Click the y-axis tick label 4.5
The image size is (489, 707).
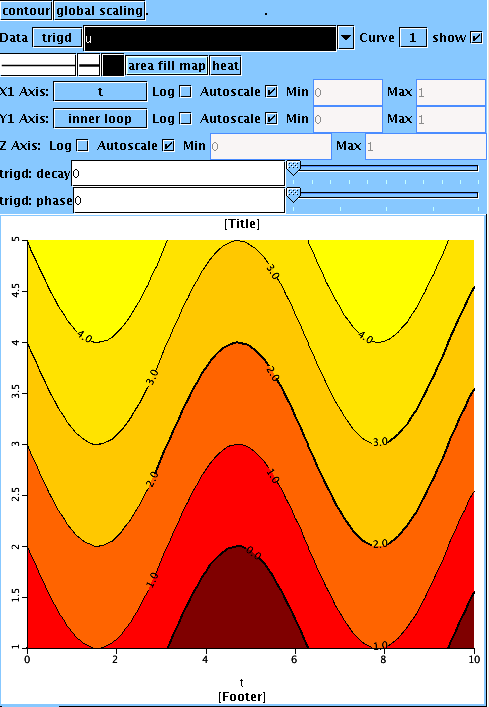14,291
